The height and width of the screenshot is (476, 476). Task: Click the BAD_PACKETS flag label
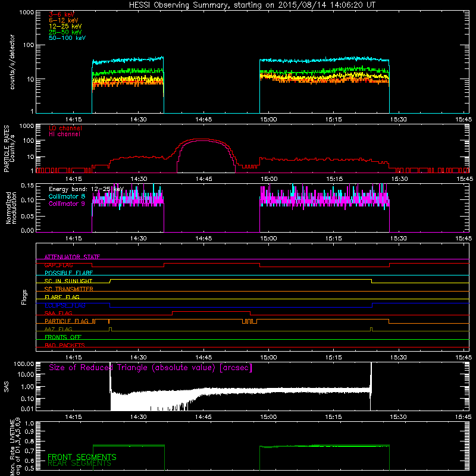pyautogui.click(x=65, y=345)
